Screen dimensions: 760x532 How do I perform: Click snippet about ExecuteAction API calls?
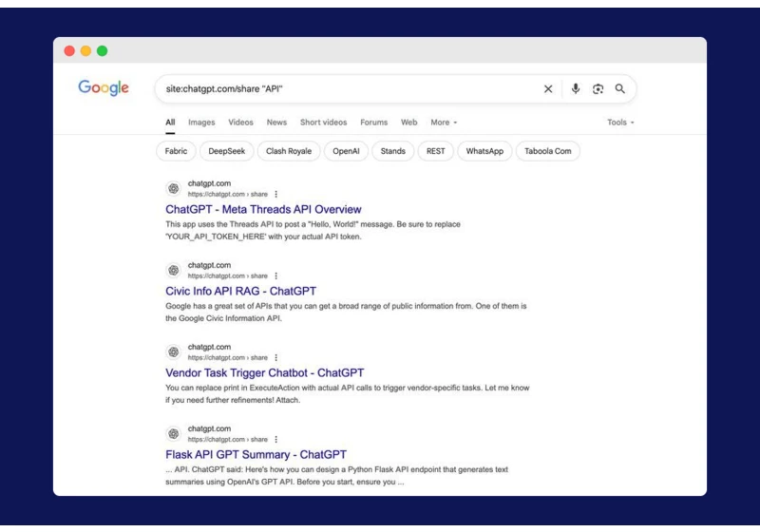(348, 394)
